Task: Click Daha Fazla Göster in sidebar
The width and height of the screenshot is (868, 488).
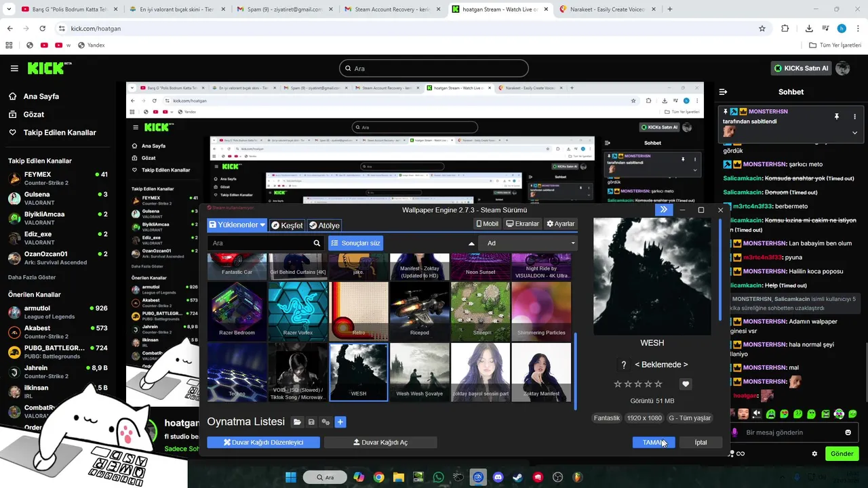Action: [x=32, y=277]
